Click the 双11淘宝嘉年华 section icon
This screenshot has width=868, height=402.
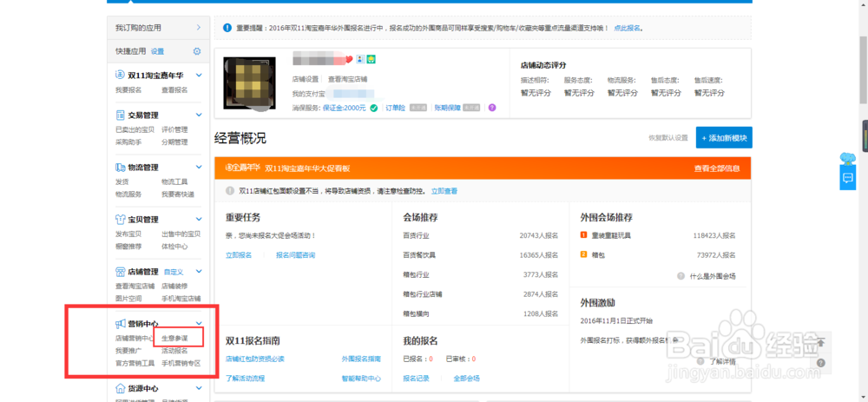[120, 75]
